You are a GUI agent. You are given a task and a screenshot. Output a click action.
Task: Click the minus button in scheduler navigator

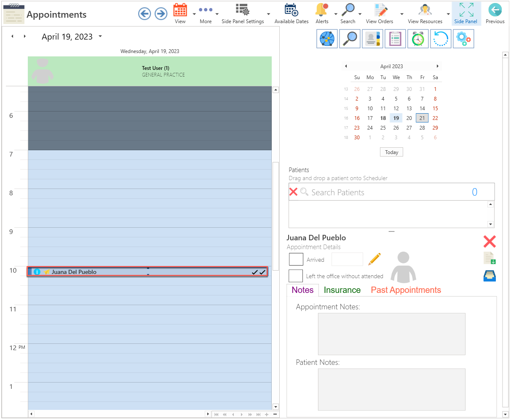[275, 415]
